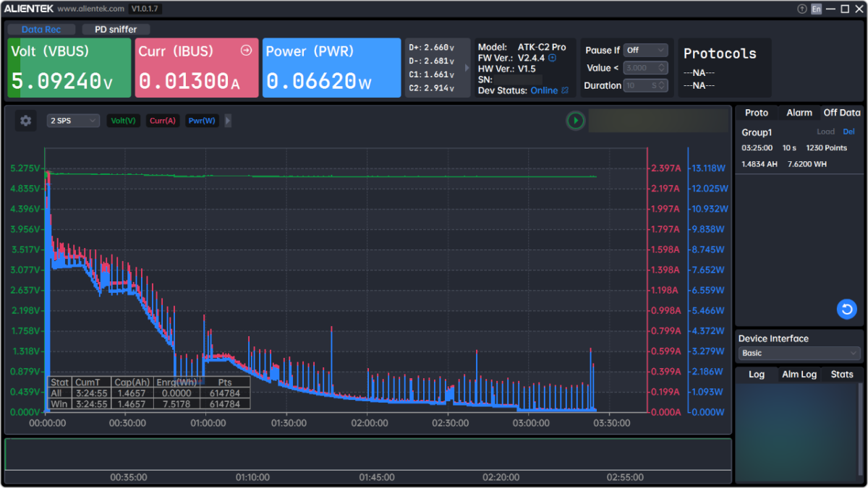Expand more trace options arrow after Pwr(W)

pos(229,121)
